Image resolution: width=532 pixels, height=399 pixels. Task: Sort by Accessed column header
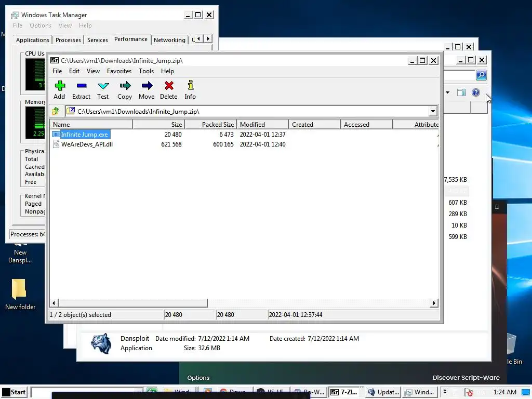click(366, 125)
